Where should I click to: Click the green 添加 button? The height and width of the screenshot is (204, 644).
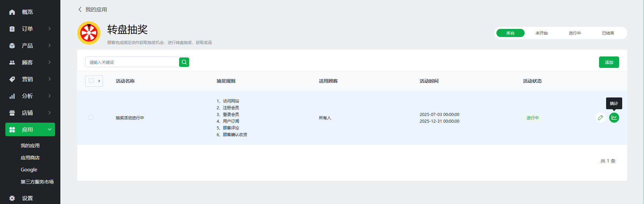point(609,62)
